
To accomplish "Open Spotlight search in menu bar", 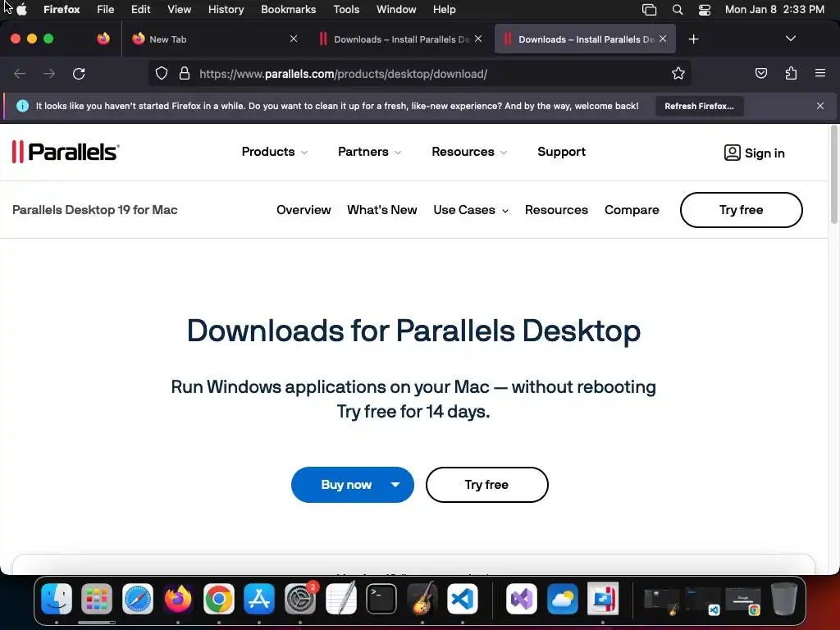I will [677, 10].
